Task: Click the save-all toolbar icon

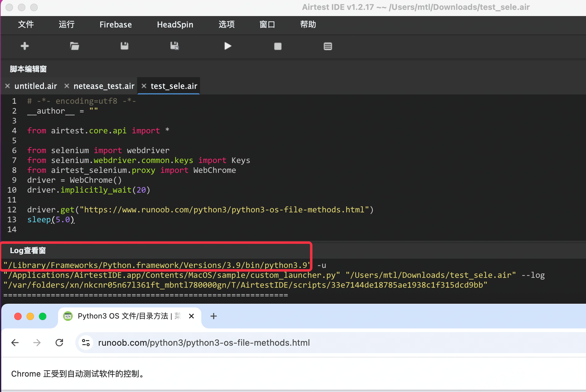Action: click(174, 46)
